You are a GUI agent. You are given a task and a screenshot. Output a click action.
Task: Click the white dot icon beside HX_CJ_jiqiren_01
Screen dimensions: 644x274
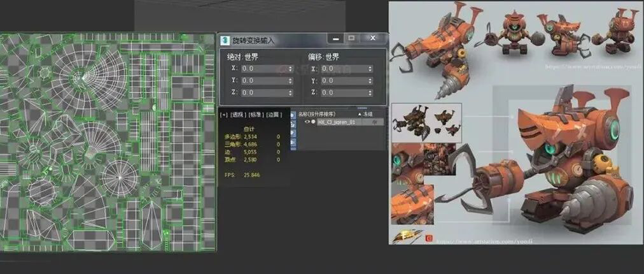pos(313,122)
